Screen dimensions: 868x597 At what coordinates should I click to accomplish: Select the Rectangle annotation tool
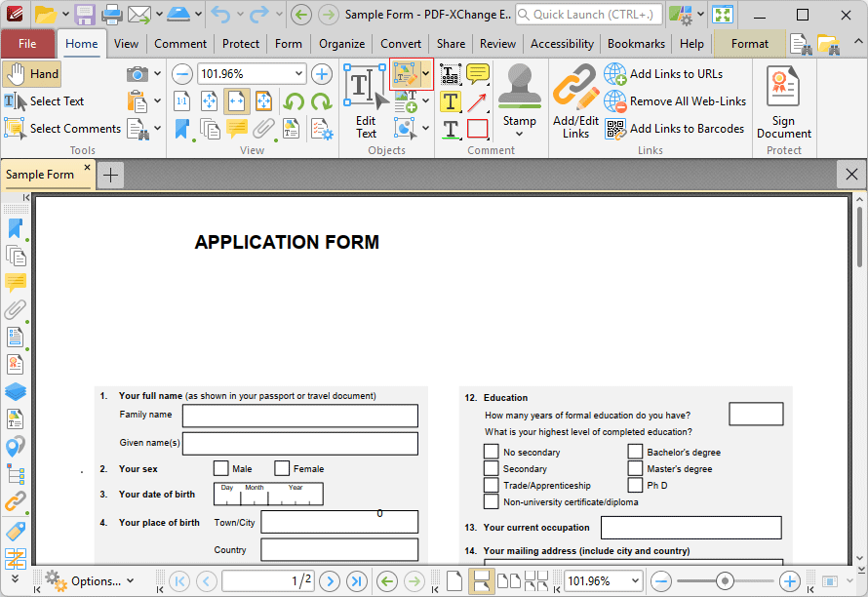click(477, 129)
